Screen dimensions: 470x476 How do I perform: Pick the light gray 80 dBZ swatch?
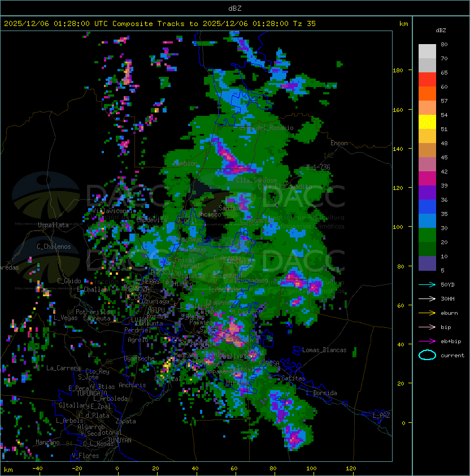click(x=427, y=51)
